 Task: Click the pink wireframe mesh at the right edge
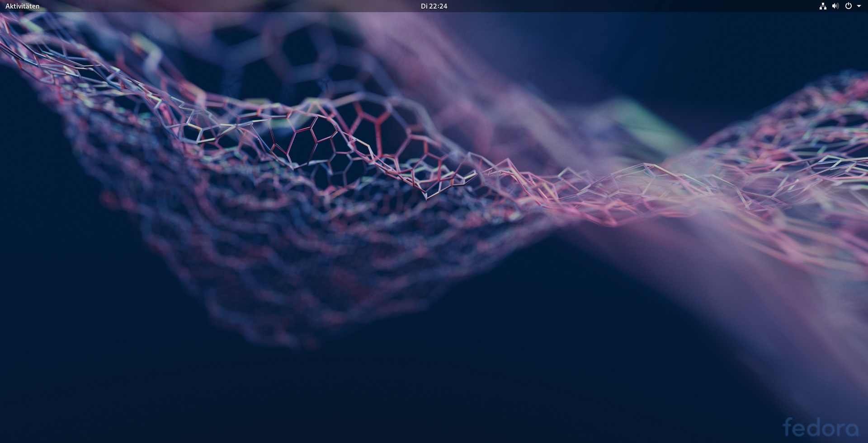(836, 135)
